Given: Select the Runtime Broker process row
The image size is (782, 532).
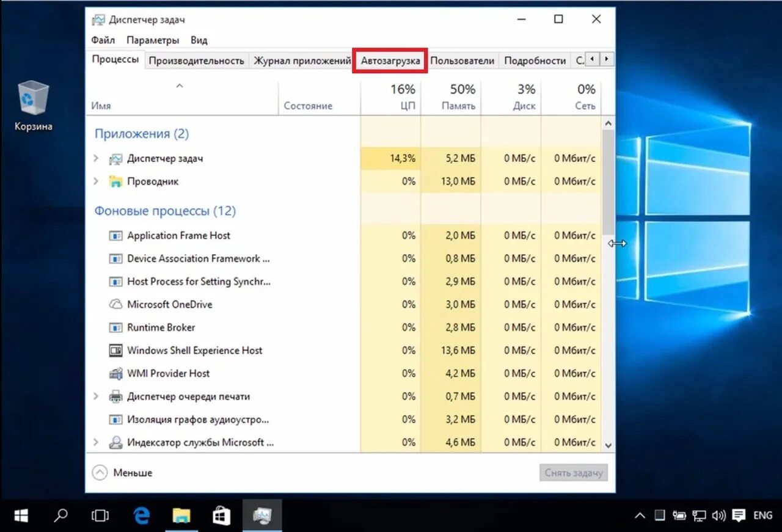Looking at the screenshot, I should [x=343, y=327].
